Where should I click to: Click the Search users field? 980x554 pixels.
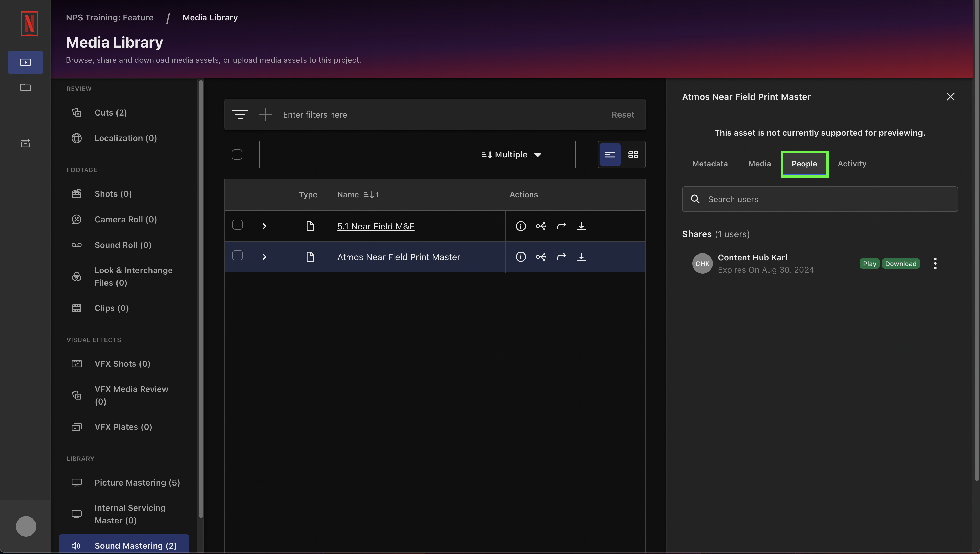[x=820, y=199]
